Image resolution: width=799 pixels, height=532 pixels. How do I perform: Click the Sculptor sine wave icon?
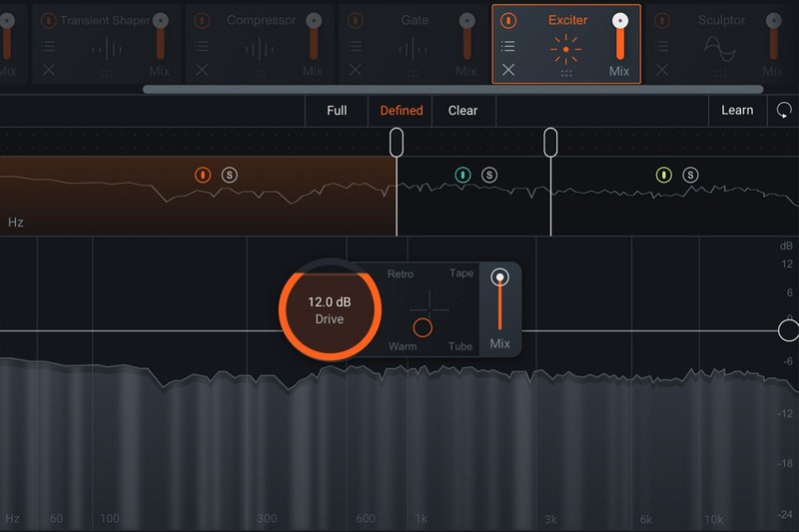pos(720,49)
